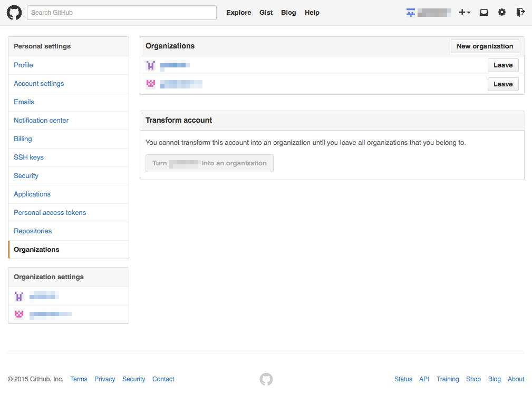Click the settings gear icon in the header
The image size is (532, 405).
pyautogui.click(x=501, y=12)
